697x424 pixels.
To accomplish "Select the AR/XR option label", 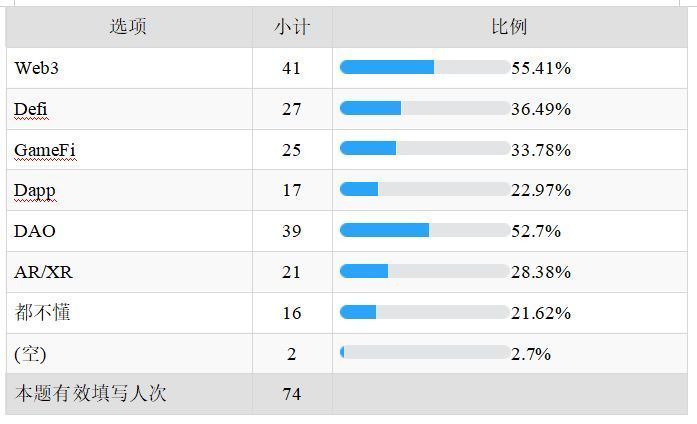I will coord(43,272).
